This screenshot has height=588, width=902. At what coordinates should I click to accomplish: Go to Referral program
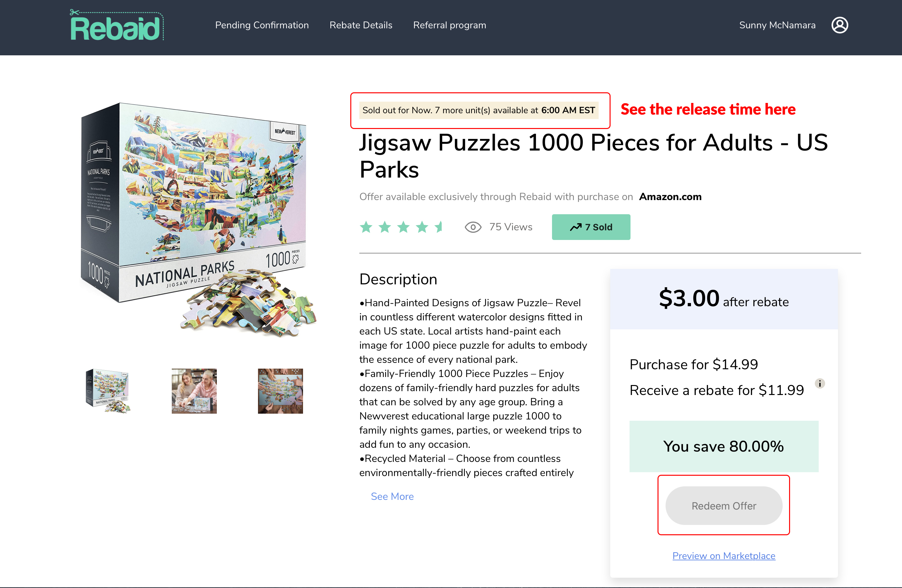coord(449,25)
